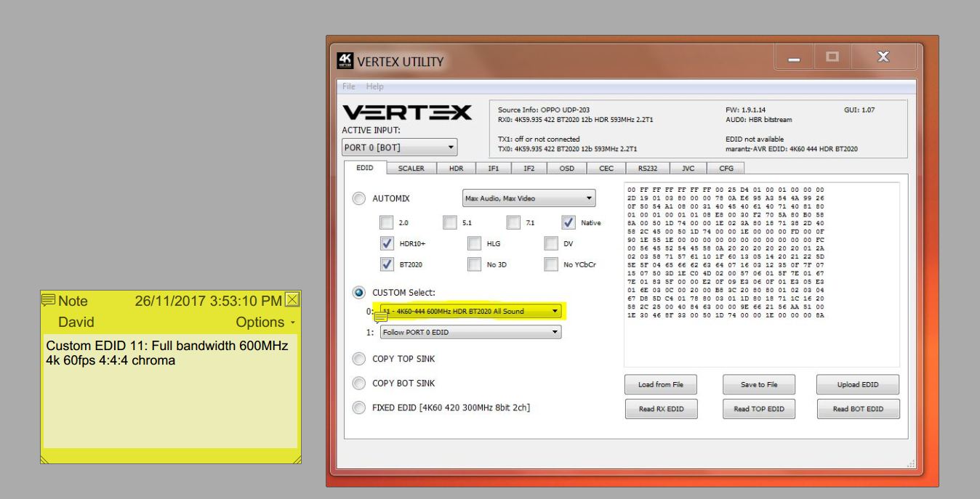This screenshot has height=499, width=980.
Task: Switch to the CEC tab
Action: tap(605, 169)
